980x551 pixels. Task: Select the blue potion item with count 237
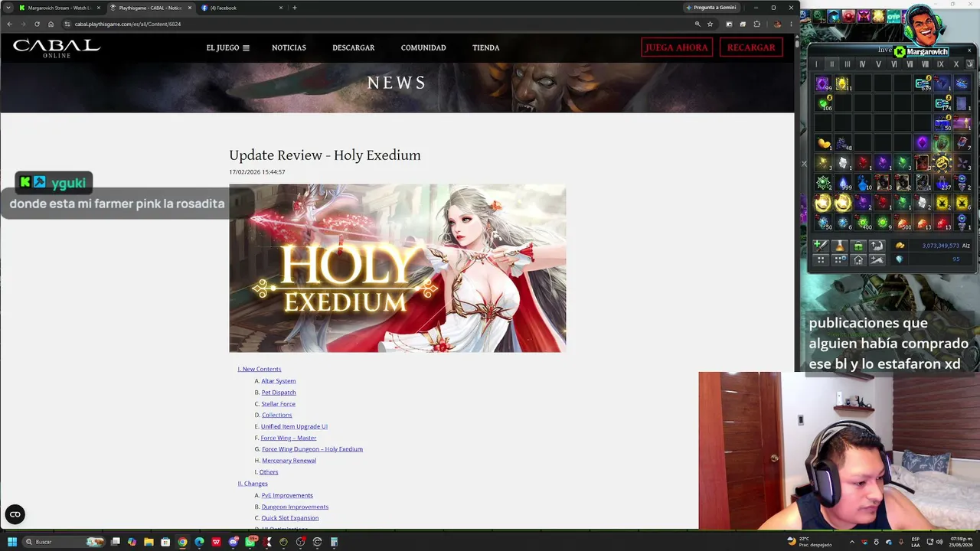942,183
